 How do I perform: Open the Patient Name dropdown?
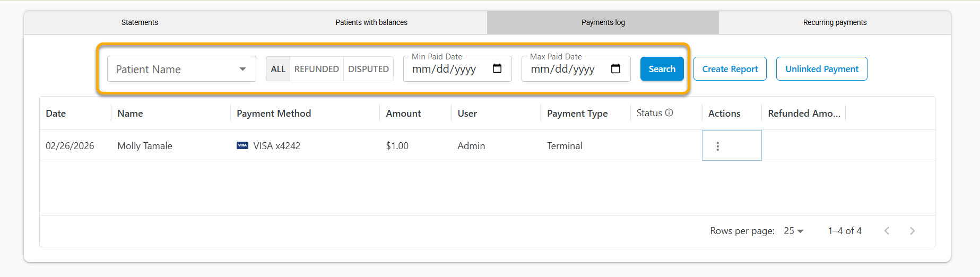click(x=181, y=69)
